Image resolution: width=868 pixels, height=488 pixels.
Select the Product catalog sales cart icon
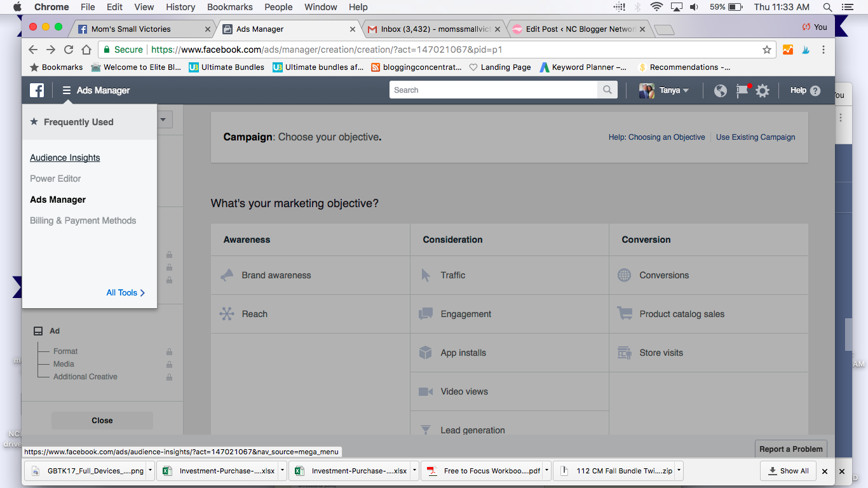pos(625,314)
